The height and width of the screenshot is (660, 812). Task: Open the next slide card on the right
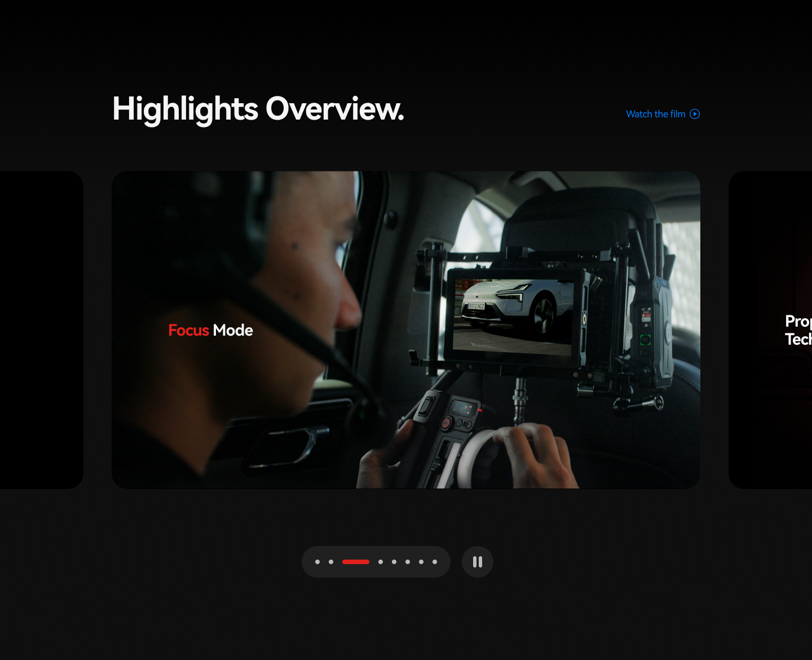pyautogui.click(x=770, y=330)
